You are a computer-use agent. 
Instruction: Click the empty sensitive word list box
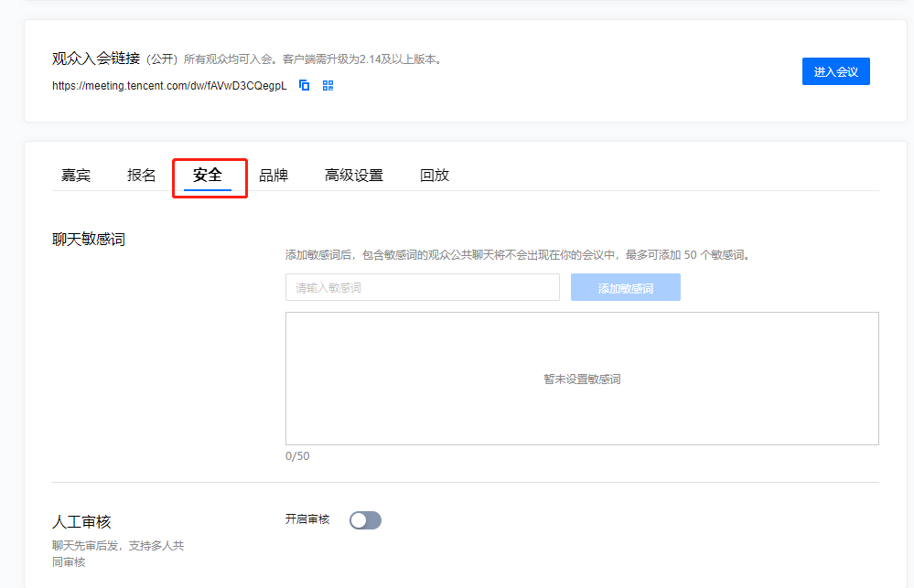(x=582, y=379)
